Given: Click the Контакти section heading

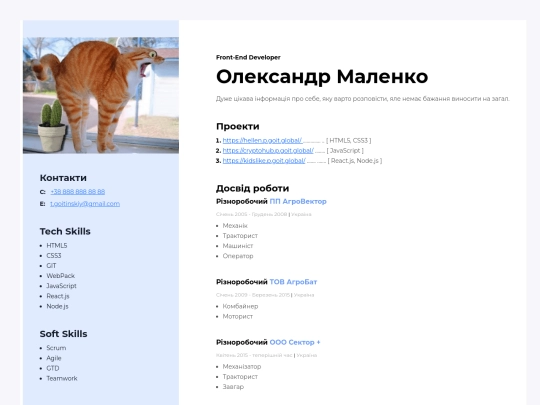Looking at the screenshot, I should tap(63, 178).
